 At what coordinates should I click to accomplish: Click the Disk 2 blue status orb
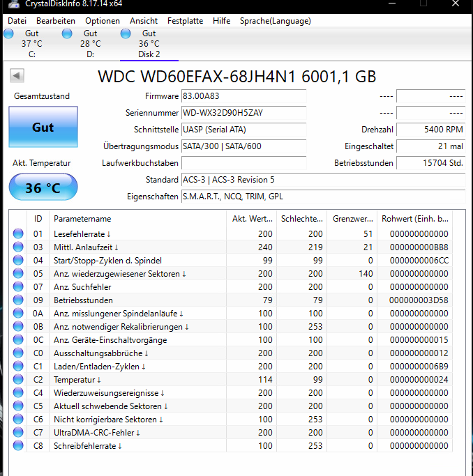click(x=126, y=33)
